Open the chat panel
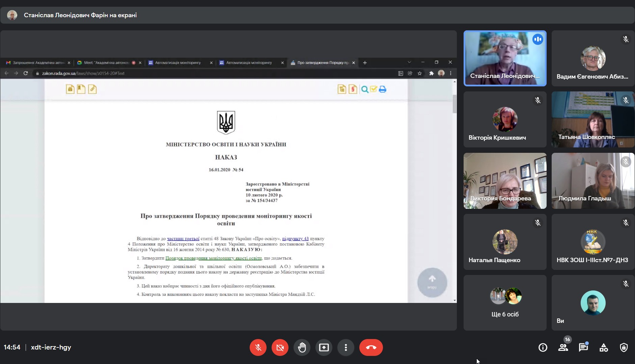Screen dimensions: 635x364 (583, 347)
